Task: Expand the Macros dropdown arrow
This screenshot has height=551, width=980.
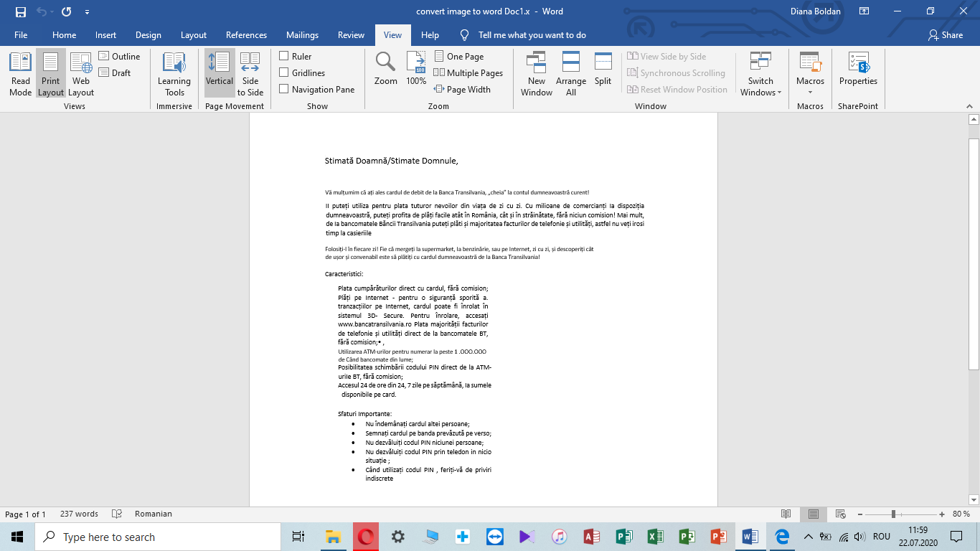Action: (x=810, y=93)
